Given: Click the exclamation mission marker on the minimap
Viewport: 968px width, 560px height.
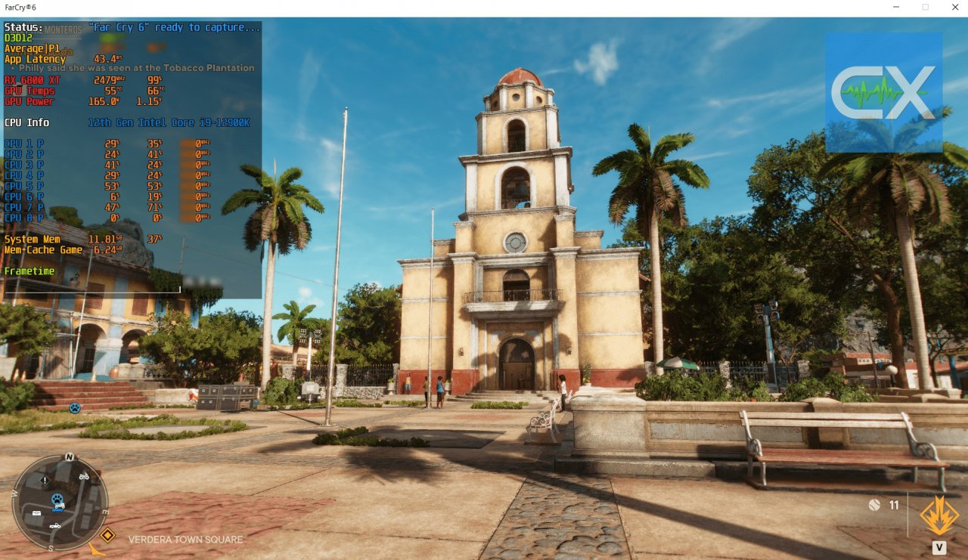Looking at the screenshot, I should point(45,480).
